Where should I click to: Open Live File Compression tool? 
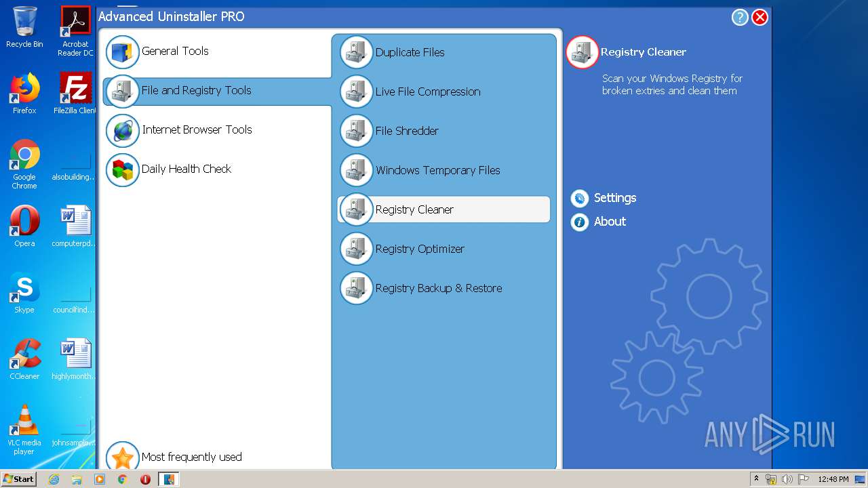pos(428,91)
